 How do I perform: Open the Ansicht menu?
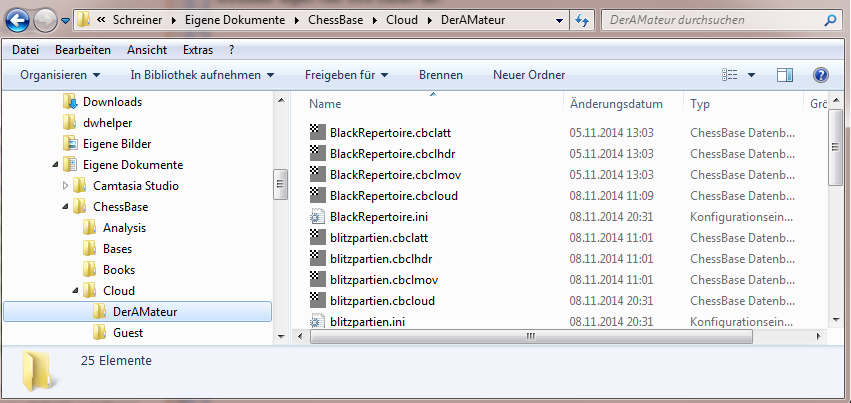(x=147, y=50)
